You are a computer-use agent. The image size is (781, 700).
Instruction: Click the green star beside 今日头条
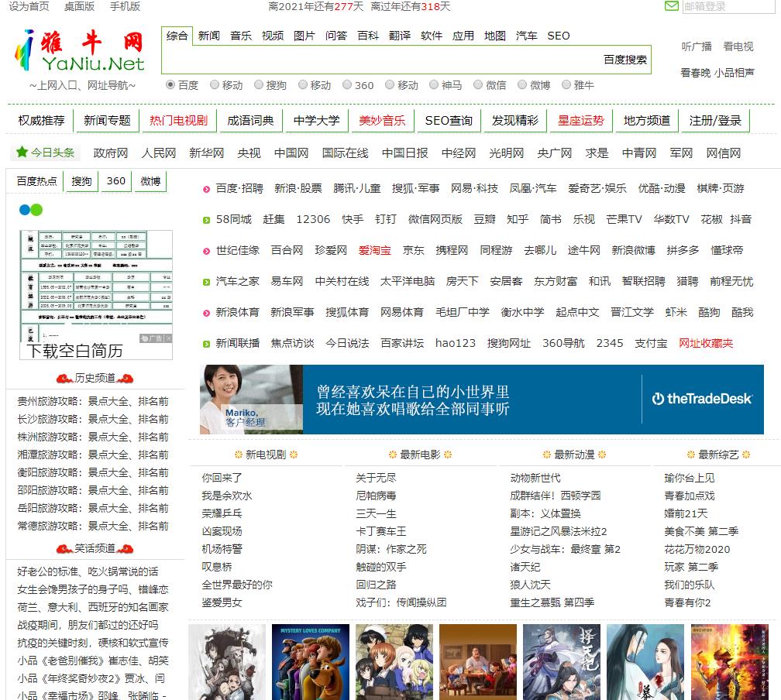click(x=22, y=153)
